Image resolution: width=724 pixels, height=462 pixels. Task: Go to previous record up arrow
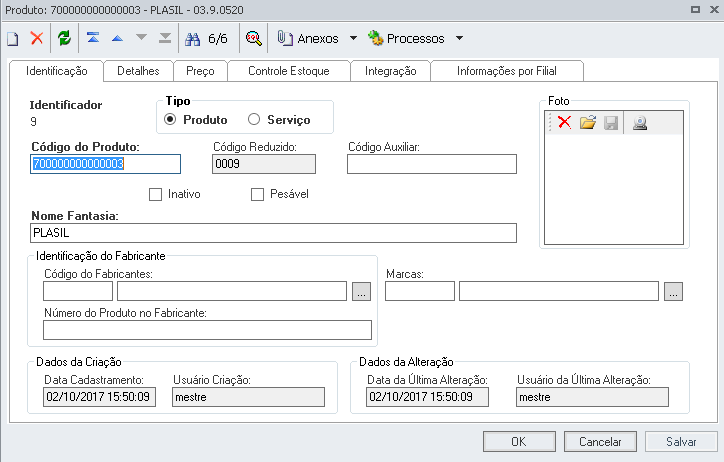[117, 38]
